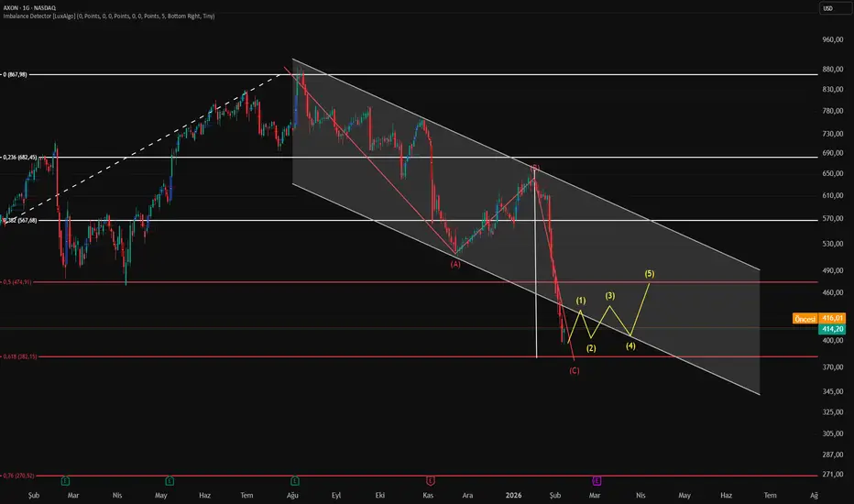The image size is (854, 504).
Task: Click the 880,00 price scale label
Action: (832, 70)
